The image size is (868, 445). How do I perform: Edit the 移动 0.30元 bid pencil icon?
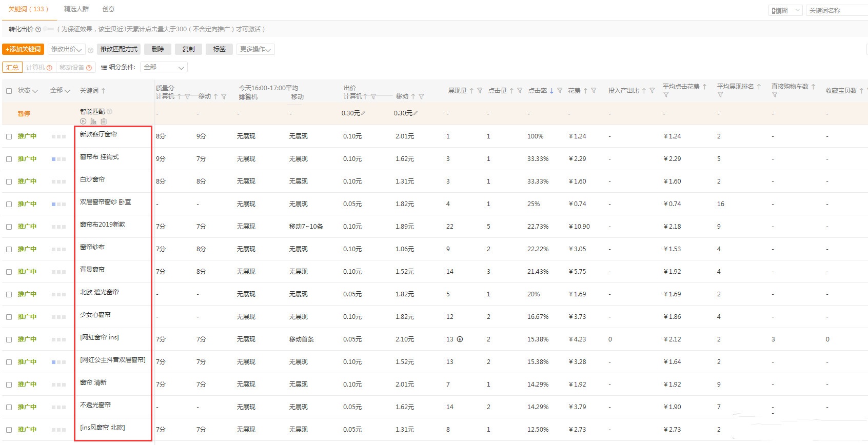(416, 113)
